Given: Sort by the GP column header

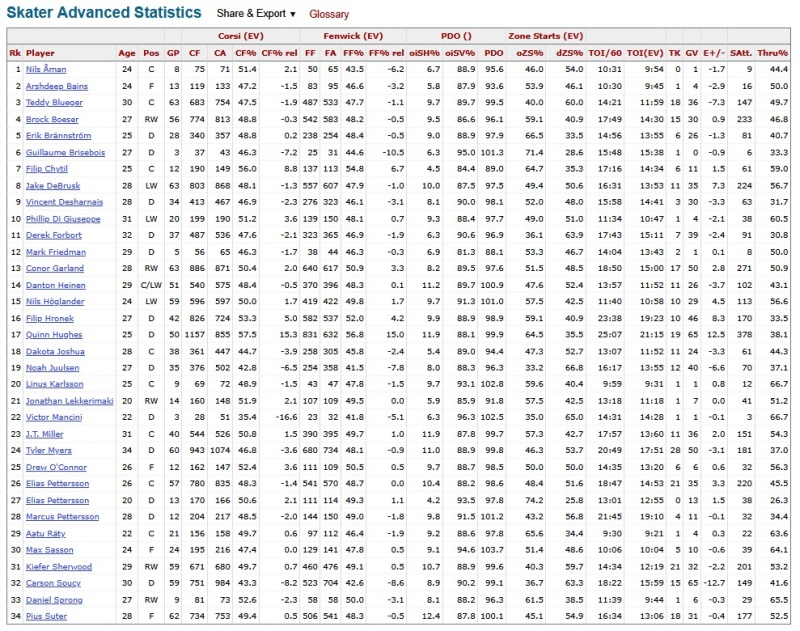Looking at the screenshot, I should pyautogui.click(x=174, y=52).
